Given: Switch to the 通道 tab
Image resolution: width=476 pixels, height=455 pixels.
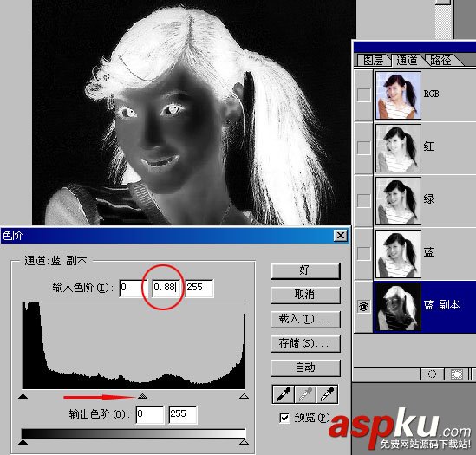Looking at the screenshot, I should (407, 60).
